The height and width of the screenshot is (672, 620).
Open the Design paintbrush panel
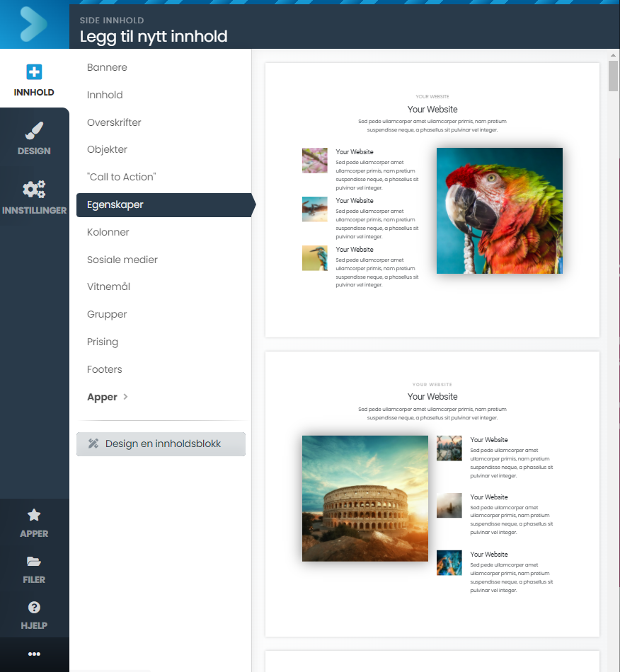click(x=34, y=132)
